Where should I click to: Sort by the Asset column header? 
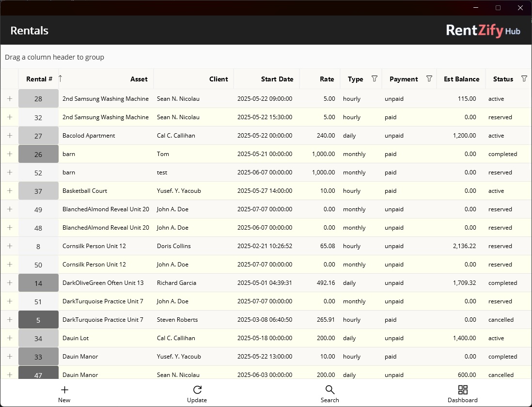coord(139,79)
